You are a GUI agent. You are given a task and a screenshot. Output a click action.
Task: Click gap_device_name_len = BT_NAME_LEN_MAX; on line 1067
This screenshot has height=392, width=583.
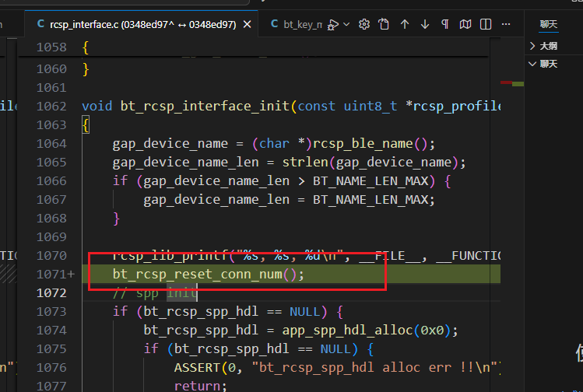(289, 200)
